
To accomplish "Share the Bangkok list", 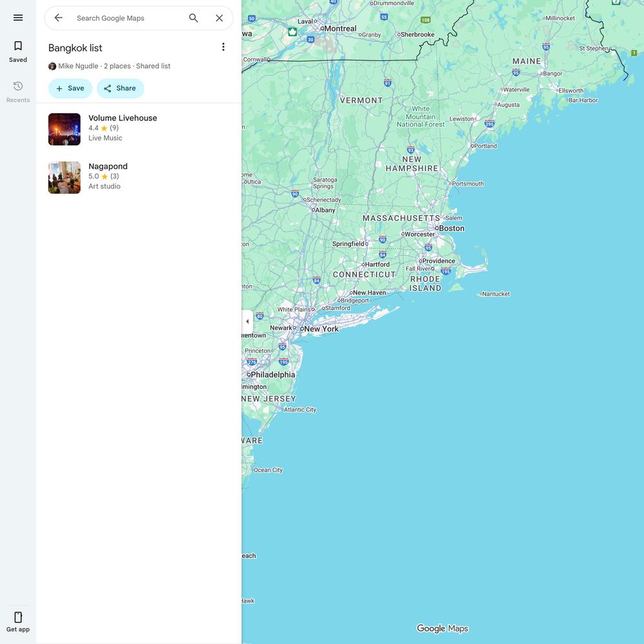I will coord(120,88).
